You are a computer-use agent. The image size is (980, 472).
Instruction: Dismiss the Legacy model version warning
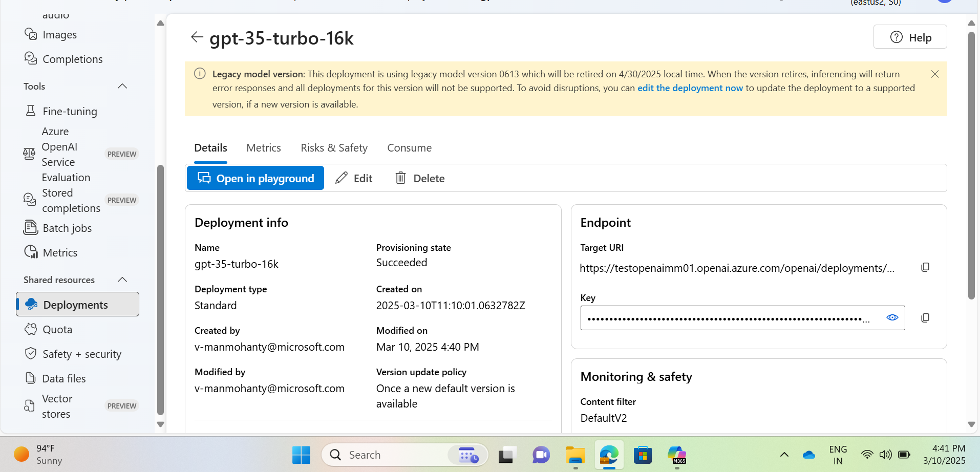click(935, 74)
